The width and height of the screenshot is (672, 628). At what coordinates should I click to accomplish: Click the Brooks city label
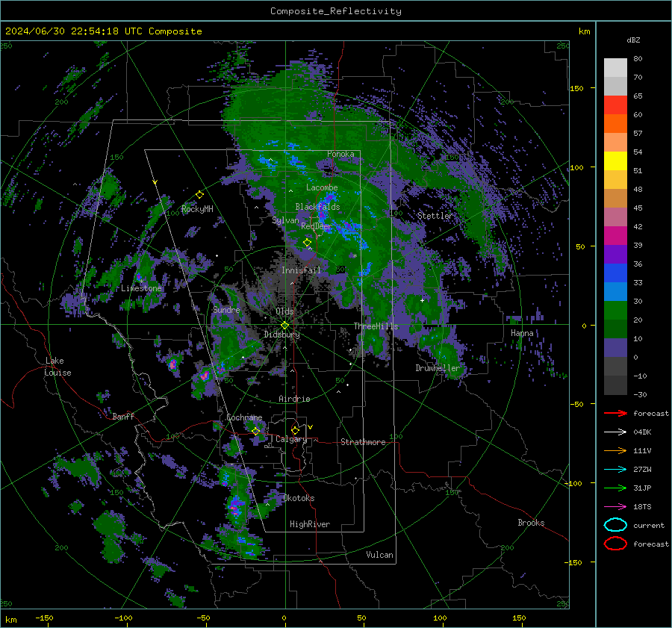click(x=531, y=523)
